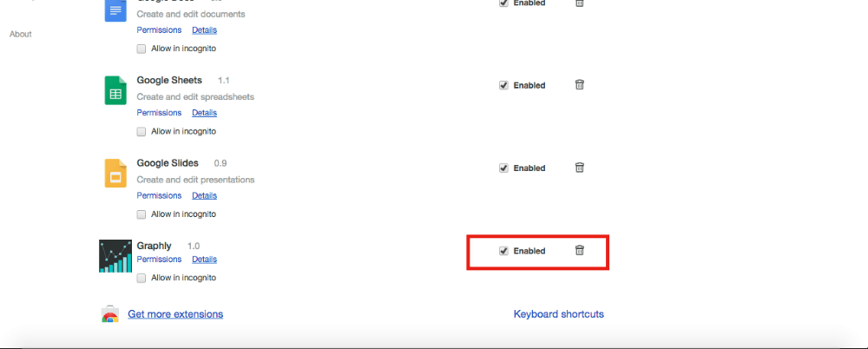This screenshot has height=349, width=868.
Task: Click the Google Sheets green icon
Action: 115,90
